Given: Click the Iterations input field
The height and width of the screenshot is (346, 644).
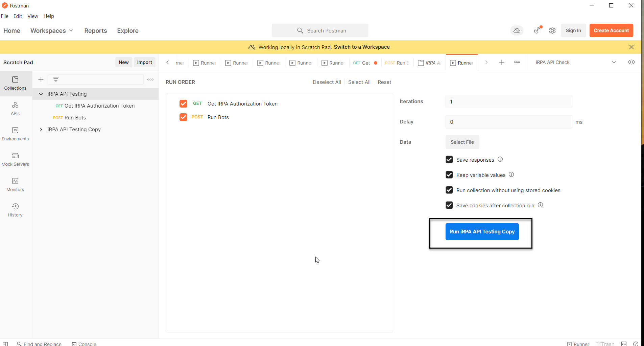Looking at the screenshot, I should 509,101.
